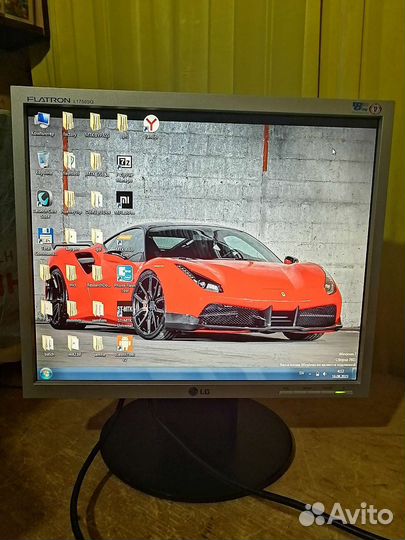Viewport: 405px width, 540px height.
Task: Open the network status tray icon
Action: coord(317,374)
